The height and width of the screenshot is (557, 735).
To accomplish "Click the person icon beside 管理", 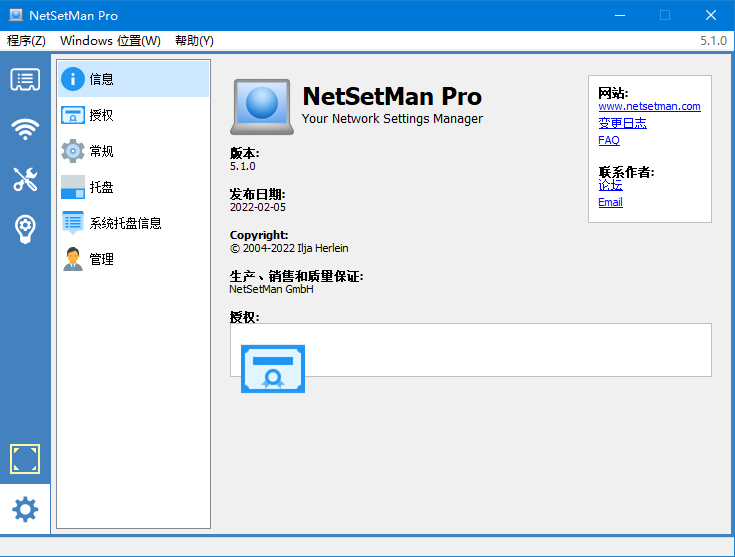I will [73, 259].
